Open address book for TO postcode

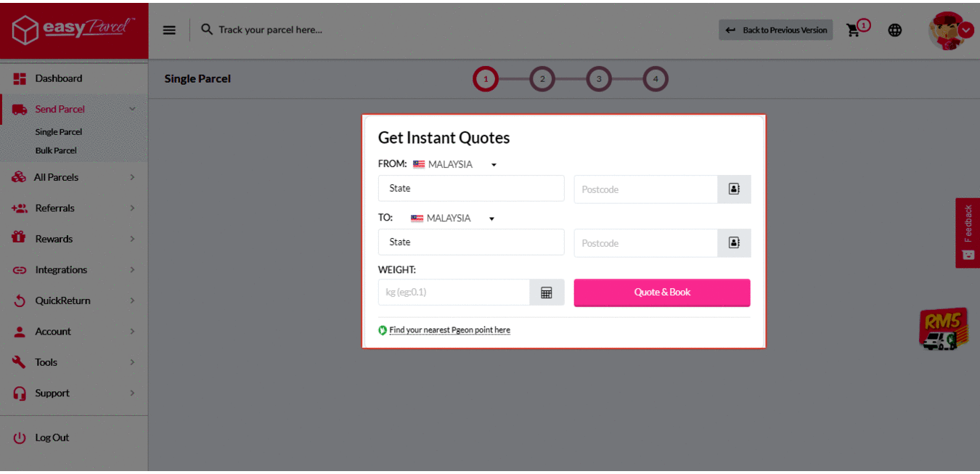(x=734, y=242)
